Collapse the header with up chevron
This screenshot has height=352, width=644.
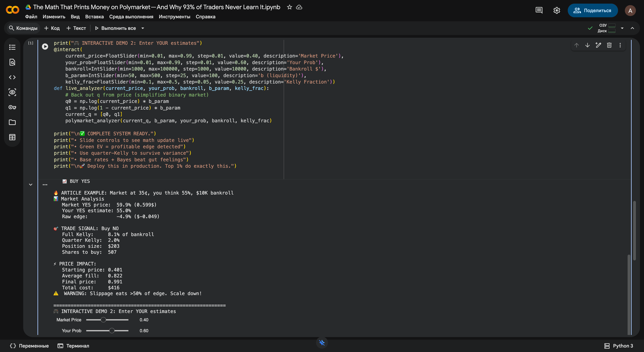point(632,28)
